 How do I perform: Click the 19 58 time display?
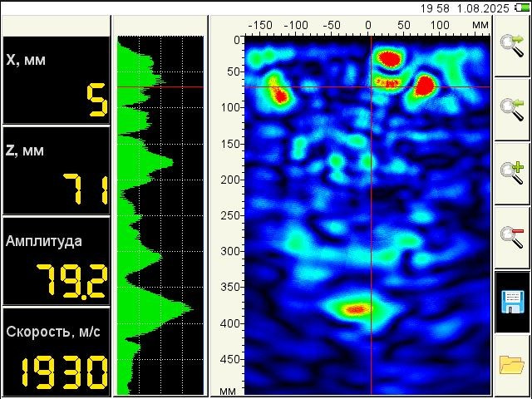[433, 7]
